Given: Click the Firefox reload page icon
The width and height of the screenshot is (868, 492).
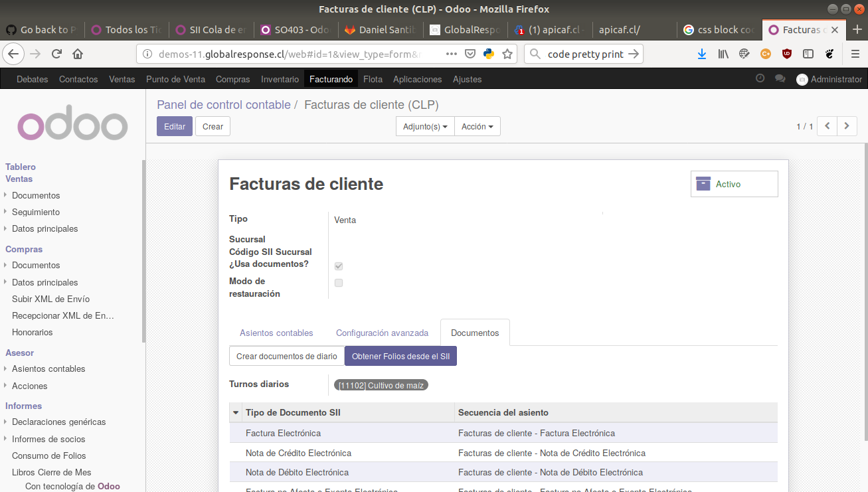Looking at the screenshot, I should [57, 54].
